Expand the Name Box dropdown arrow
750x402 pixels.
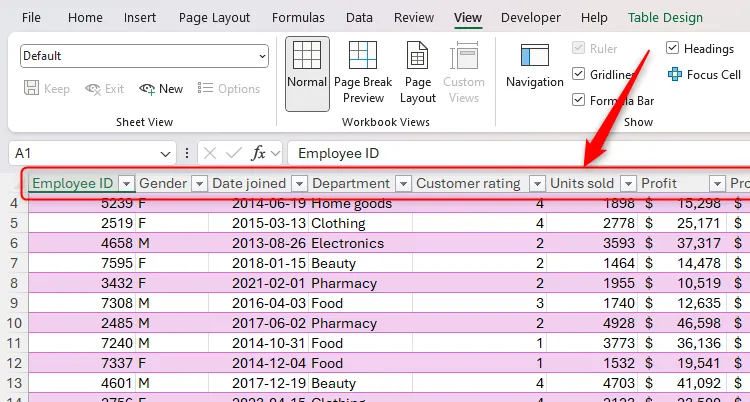click(166, 153)
